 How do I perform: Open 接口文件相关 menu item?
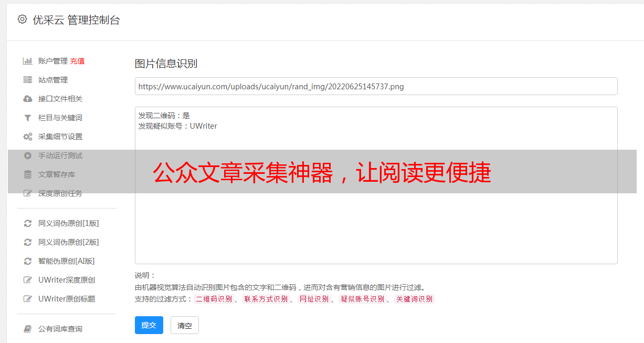[x=60, y=99]
